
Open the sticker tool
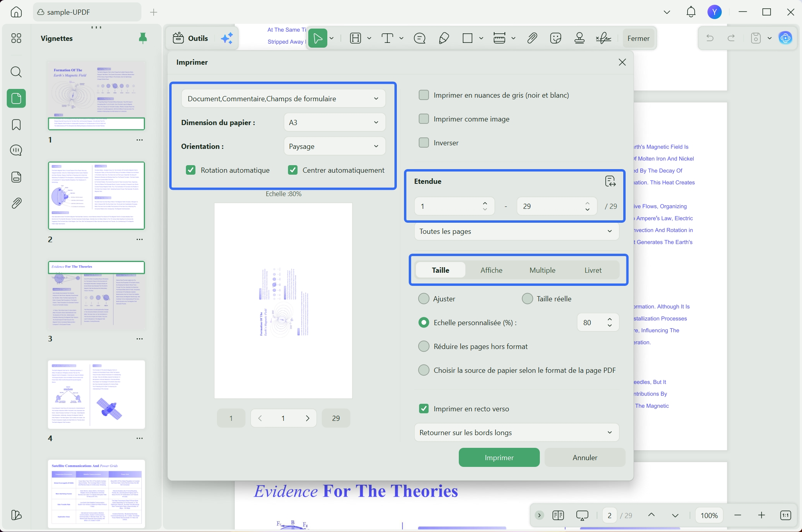(x=556, y=38)
